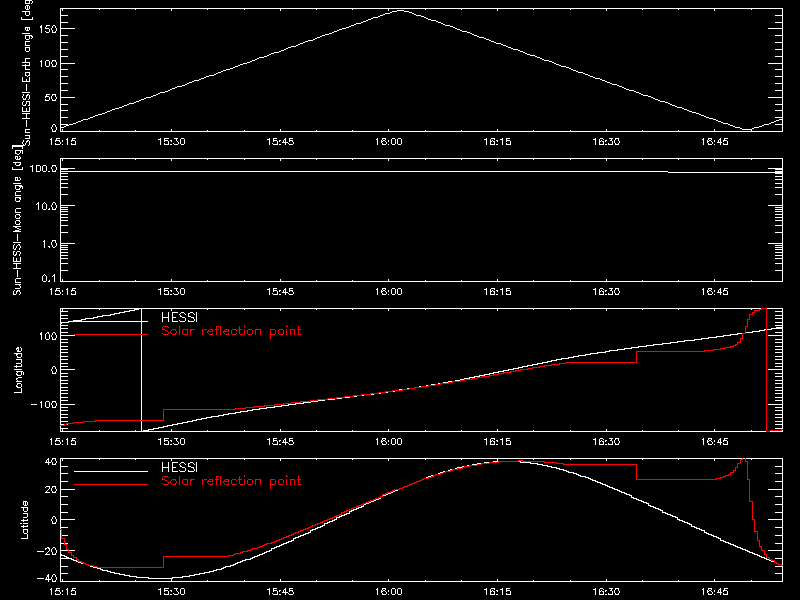
Task: Click the 0 tick on Longitude plot
Action: click(54, 370)
